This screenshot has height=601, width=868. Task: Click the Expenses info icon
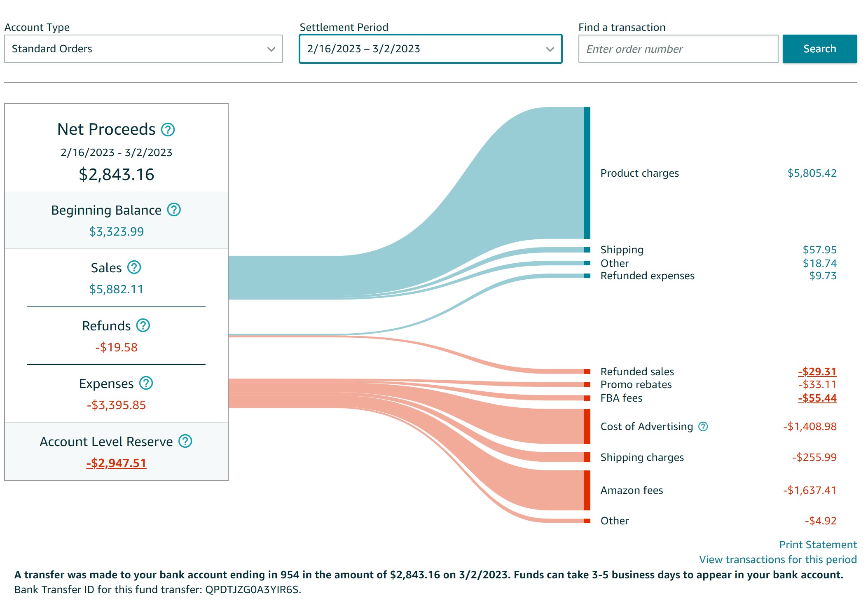(146, 384)
